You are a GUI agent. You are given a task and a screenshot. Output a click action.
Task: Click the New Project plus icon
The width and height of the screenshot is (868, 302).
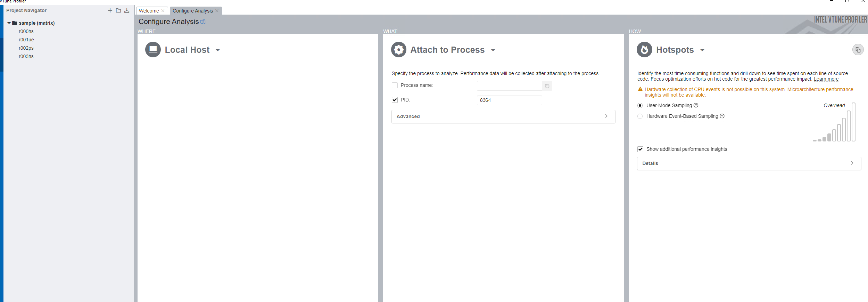110,10
